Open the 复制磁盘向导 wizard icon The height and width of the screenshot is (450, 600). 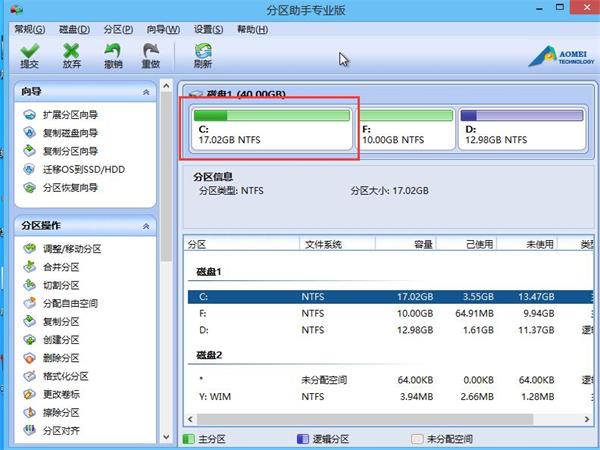point(29,133)
